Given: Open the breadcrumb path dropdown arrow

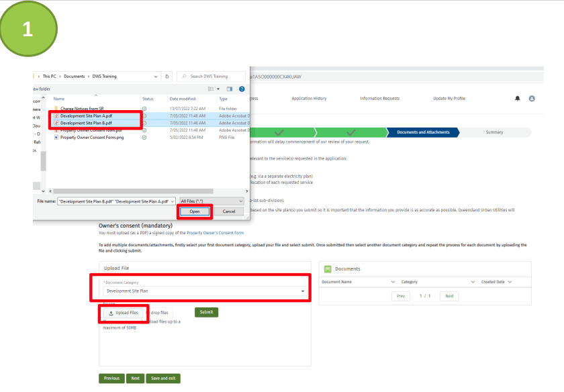Looking at the screenshot, I should coord(156,76).
